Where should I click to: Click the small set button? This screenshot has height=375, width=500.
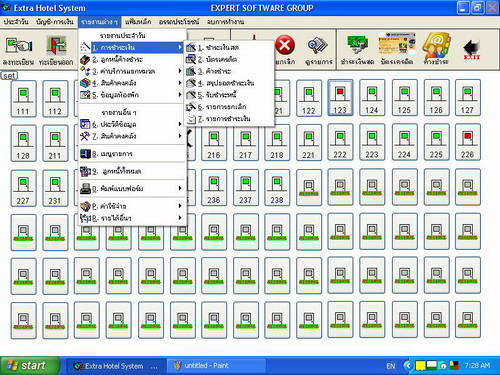[9, 76]
